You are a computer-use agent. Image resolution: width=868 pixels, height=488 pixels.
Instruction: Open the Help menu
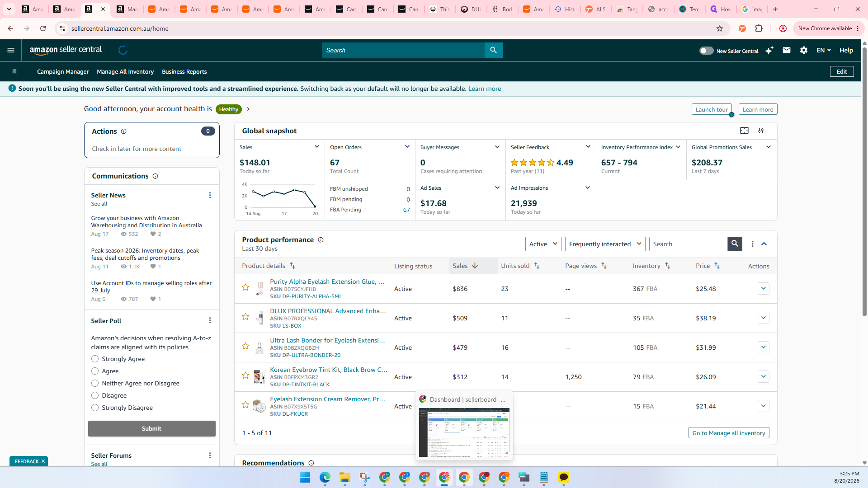point(846,50)
